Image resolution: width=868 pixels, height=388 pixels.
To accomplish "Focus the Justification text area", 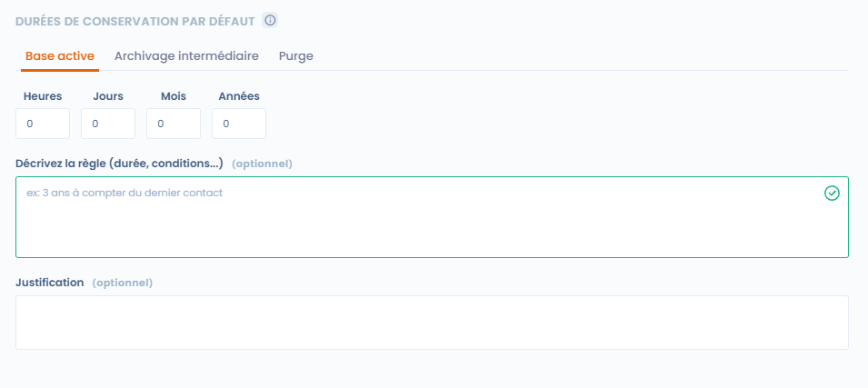I will tap(432, 323).
